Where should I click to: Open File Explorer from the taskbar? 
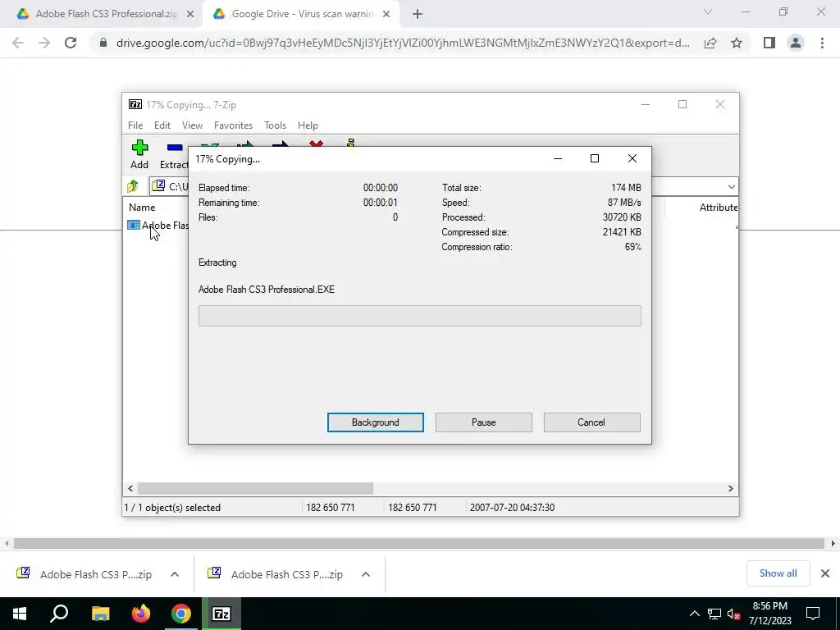[x=100, y=614]
